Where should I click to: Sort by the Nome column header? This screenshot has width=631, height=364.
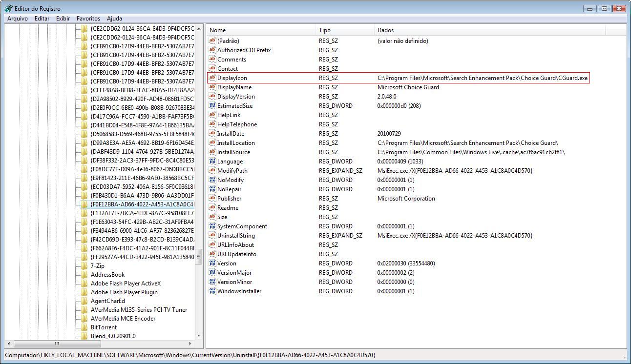261,30
